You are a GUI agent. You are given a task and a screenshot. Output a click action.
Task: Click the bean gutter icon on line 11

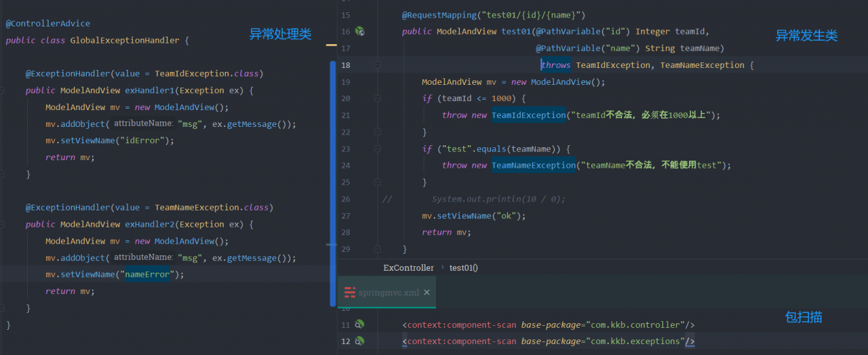(x=360, y=325)
